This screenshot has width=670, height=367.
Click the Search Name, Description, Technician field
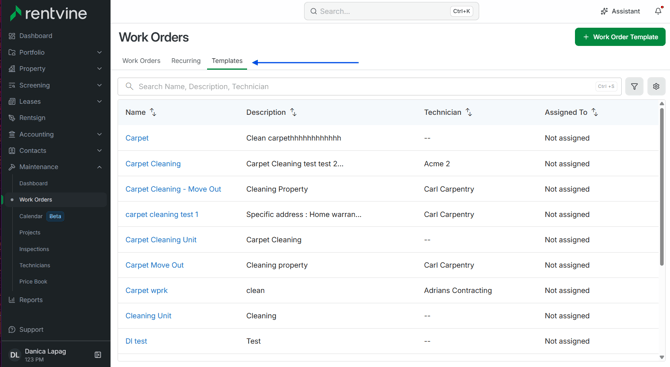pyautogui.click(x=370, y=86)
